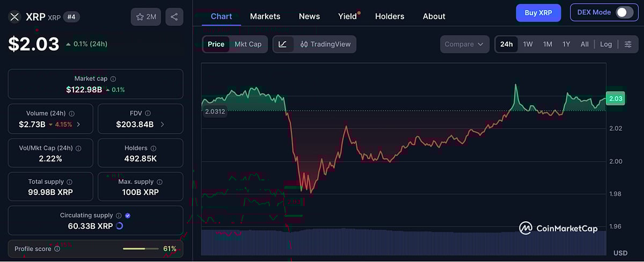Select Mkt Cap chart mode
This screenshot has height=262, width=644.
pos(248,44)
